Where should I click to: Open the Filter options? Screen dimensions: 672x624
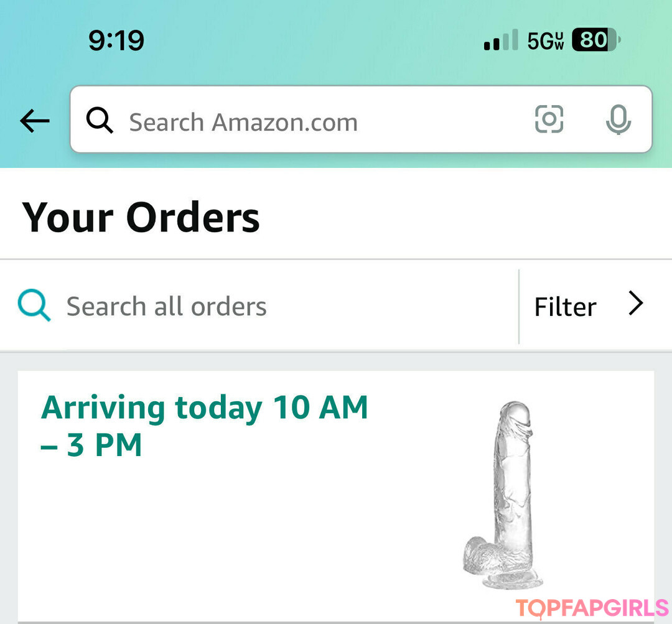[x=565, y=307]
